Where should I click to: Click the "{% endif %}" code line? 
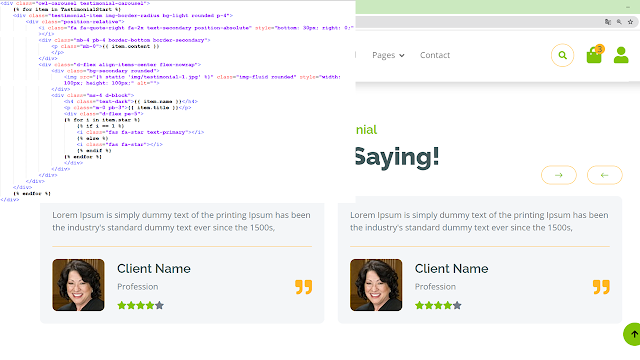point(94,151)
